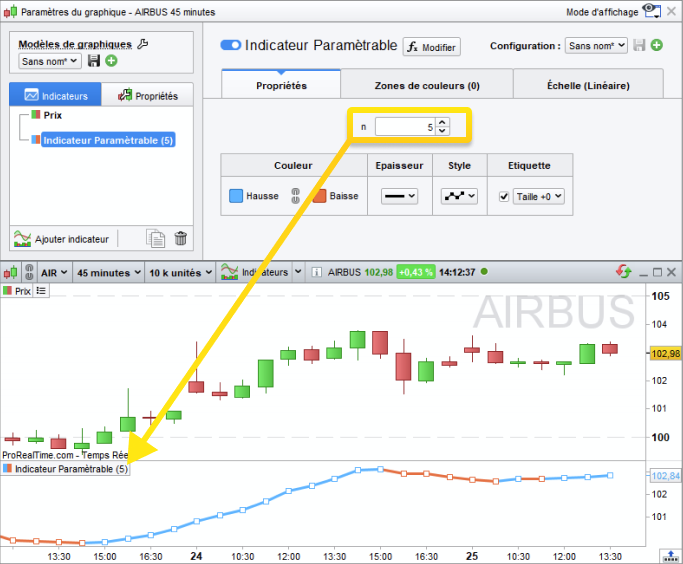
Task: Toggle the Indicateur Paramètrable switch off
Action: [230, 45]
